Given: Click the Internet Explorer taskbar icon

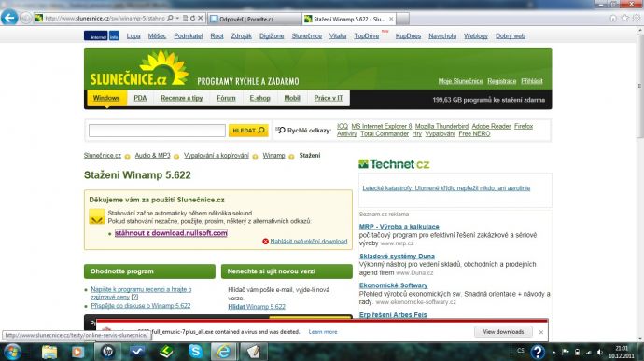Looking at the screenshot, I should [x=224, y=352].
